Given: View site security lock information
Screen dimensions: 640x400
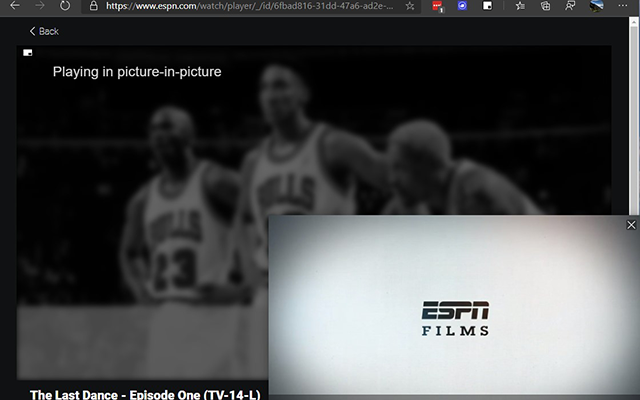Looking at the screenshot, I should click(x=93, y=6).
